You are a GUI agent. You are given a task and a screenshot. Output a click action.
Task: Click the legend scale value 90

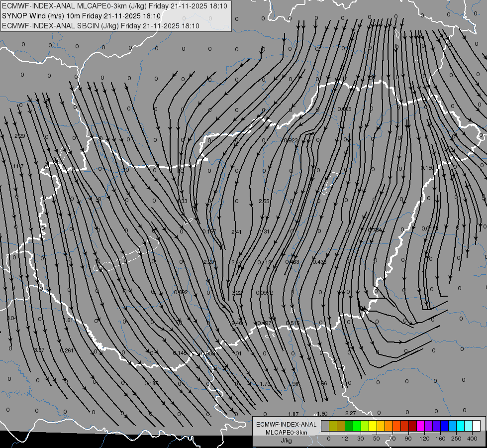[x=408, y=439]
